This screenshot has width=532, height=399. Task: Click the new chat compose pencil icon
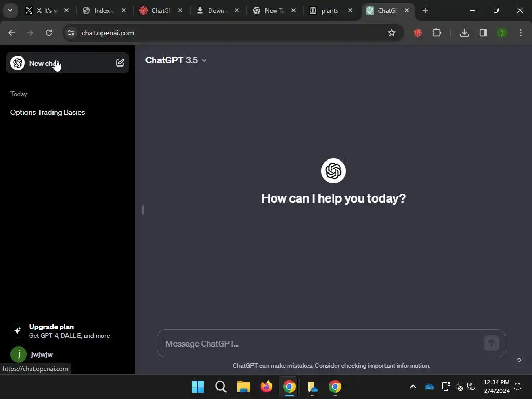120,63
